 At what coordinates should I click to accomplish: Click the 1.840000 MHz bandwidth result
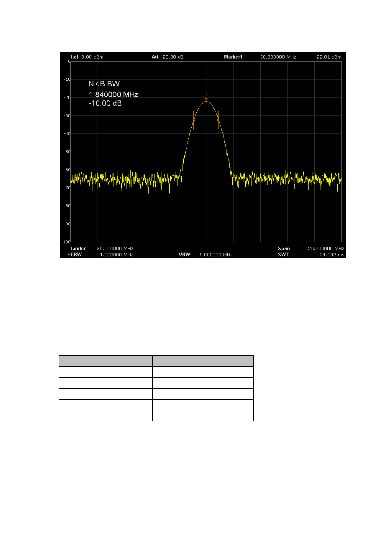tap(113, 94)
